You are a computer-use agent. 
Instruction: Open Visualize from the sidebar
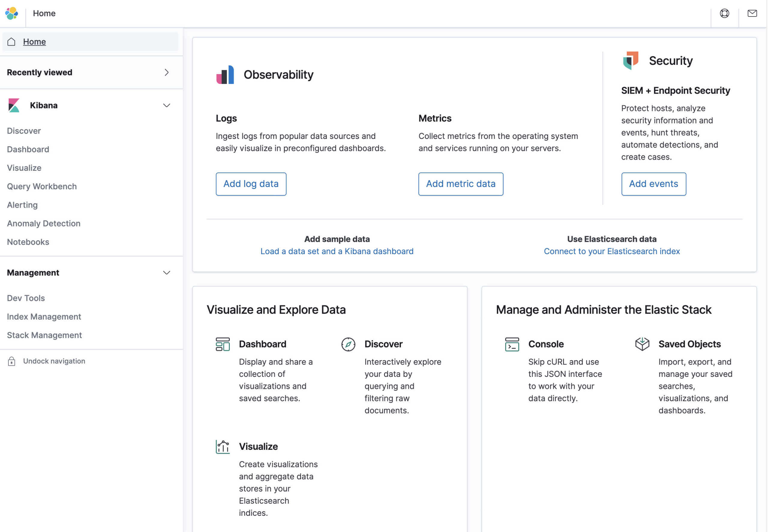click(x=24, y=168)
